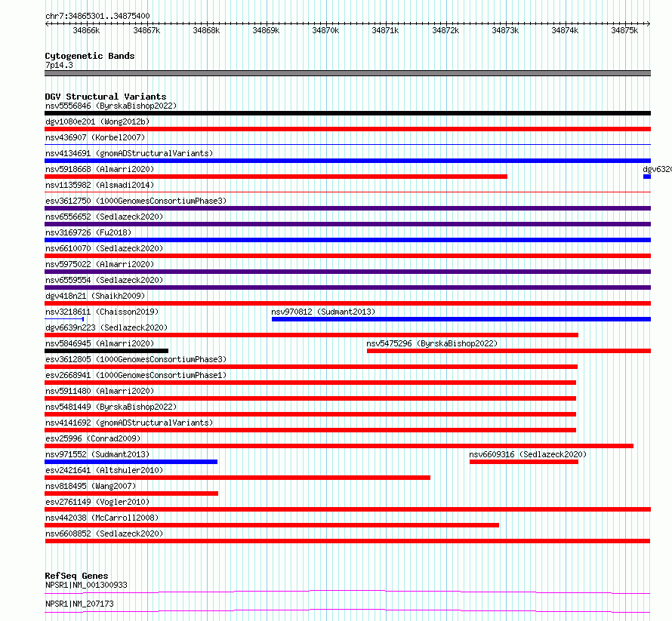The height and width of the screenshot is (621, 672).
Task: Open nsv6559554 (Sedlazeck2020) label
Action: [104, 280]
